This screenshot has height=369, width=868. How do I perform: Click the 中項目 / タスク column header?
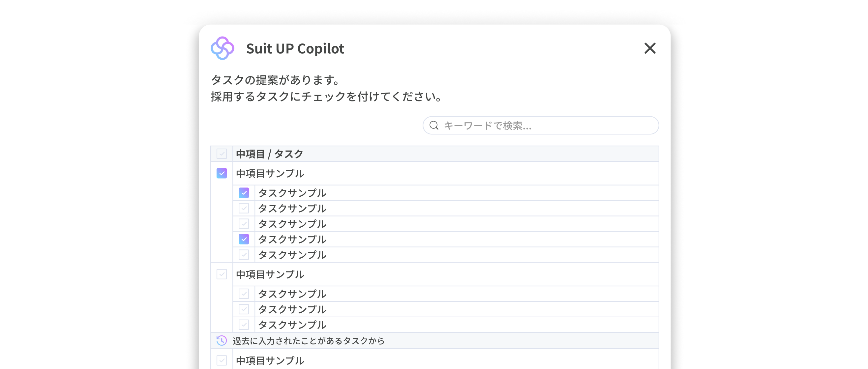point(269,154)
